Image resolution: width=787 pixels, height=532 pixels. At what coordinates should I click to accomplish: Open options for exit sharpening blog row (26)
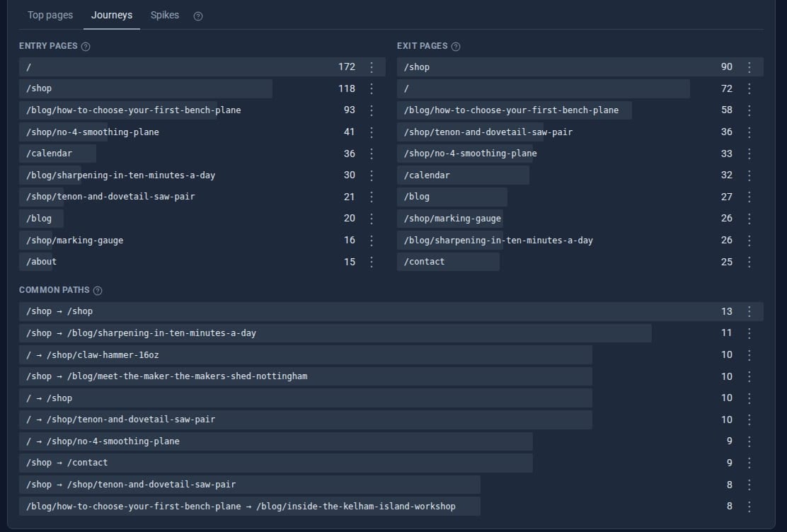[x=749, y=240]
